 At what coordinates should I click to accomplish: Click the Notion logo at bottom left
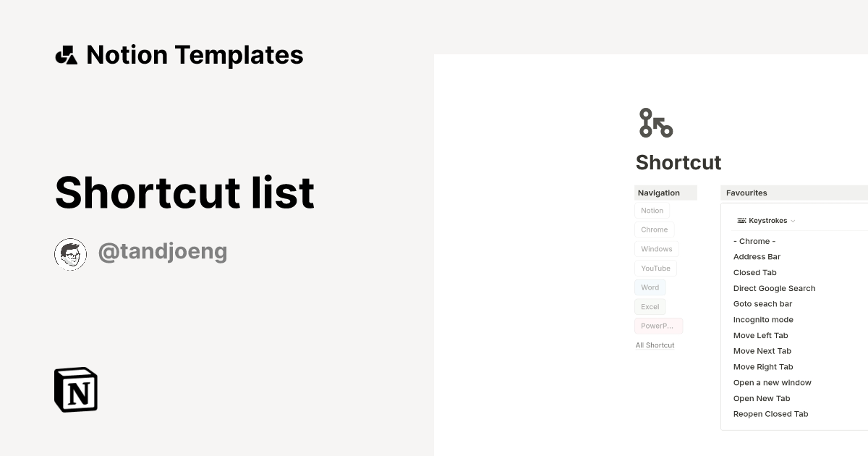tap(75, 389)
